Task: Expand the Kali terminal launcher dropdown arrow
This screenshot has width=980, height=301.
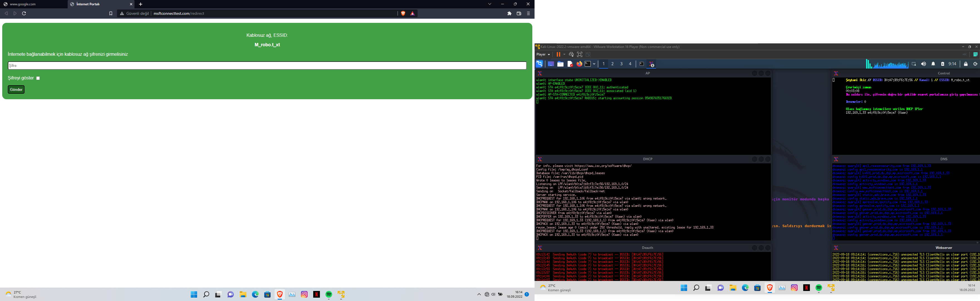Action: point(594,64)
